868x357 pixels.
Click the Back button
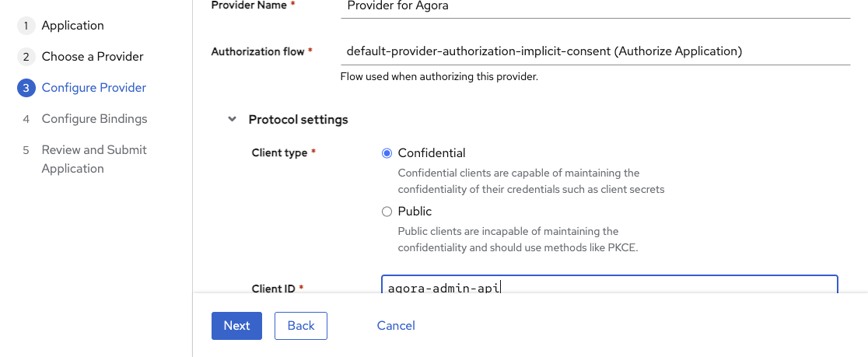[x=300, y=326]
